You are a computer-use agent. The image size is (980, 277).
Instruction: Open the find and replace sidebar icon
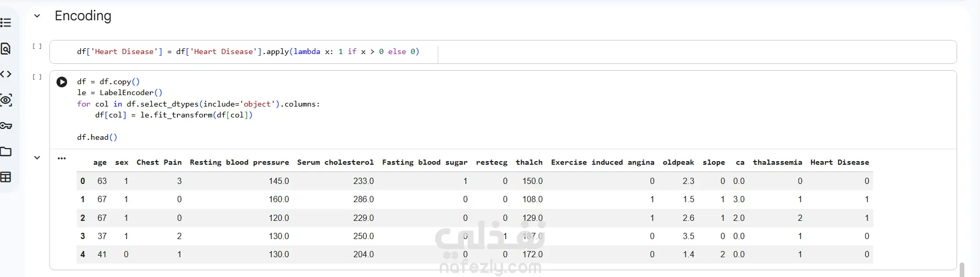pos(6,49)
